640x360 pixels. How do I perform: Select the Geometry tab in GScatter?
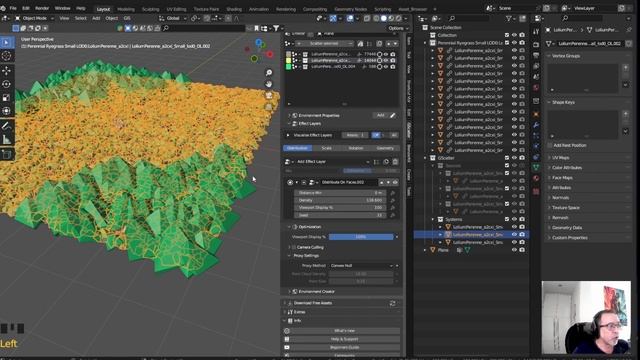point(385,148)
